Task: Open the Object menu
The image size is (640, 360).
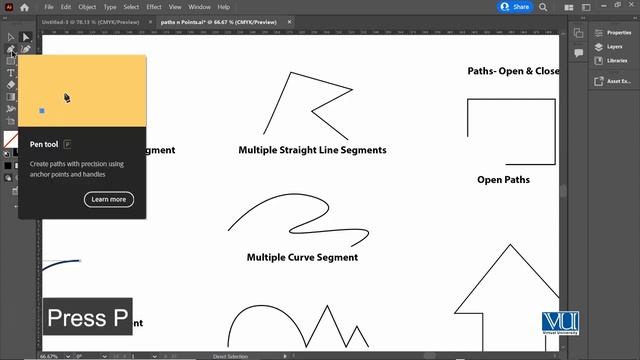Action: 87,7
